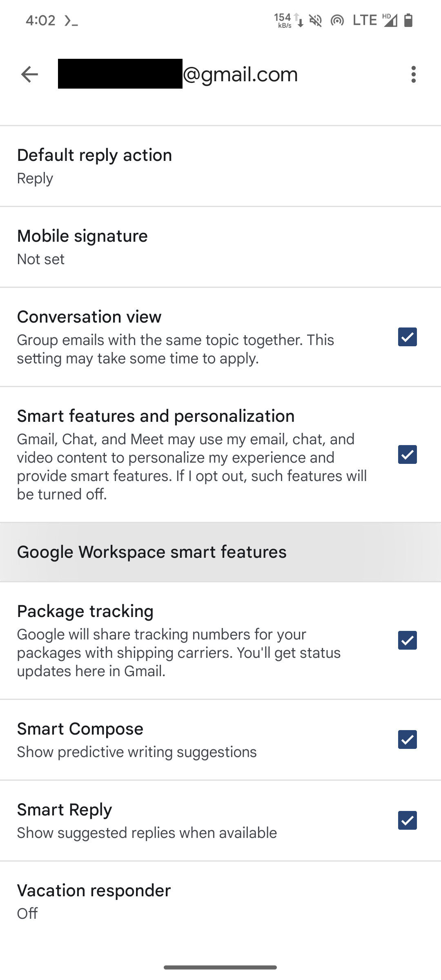This screenshot has width=441, height=980.
Task: Open Vacation responder settings
Action: click(94, 902)
